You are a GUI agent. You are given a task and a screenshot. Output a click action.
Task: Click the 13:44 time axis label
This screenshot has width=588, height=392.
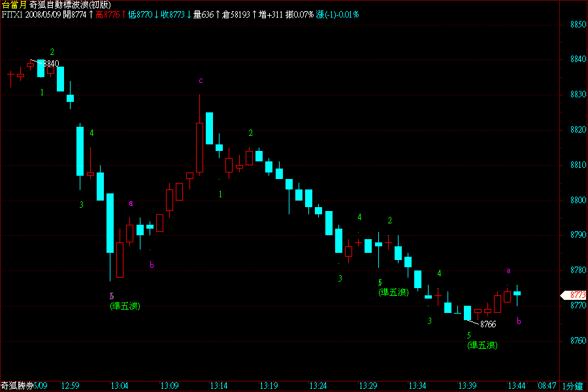click(x=517, y=385)
